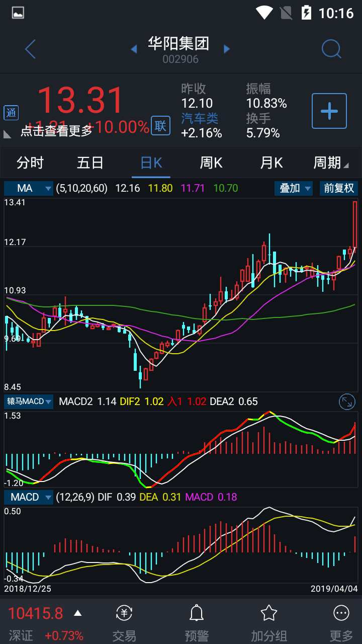Tap the stock code 002906
The width and height of the screenshot is (362, 644).
pos(180,59)
